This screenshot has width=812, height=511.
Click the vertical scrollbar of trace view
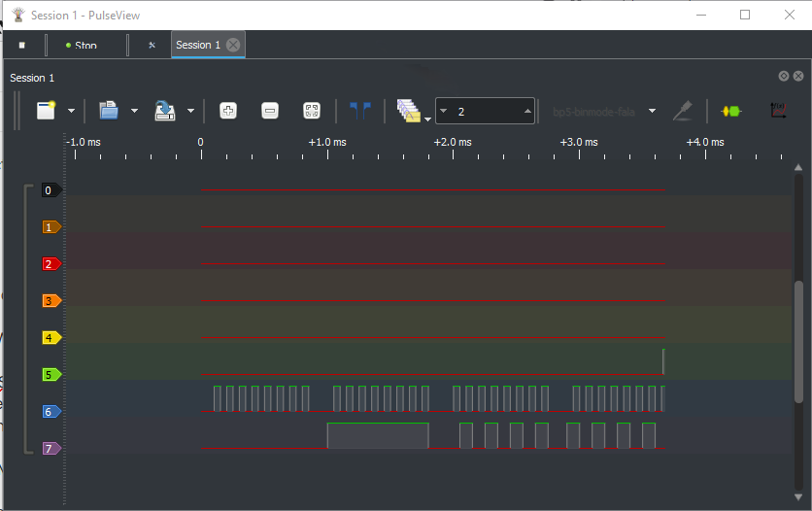pyautogui.click(x=799, y=340)
